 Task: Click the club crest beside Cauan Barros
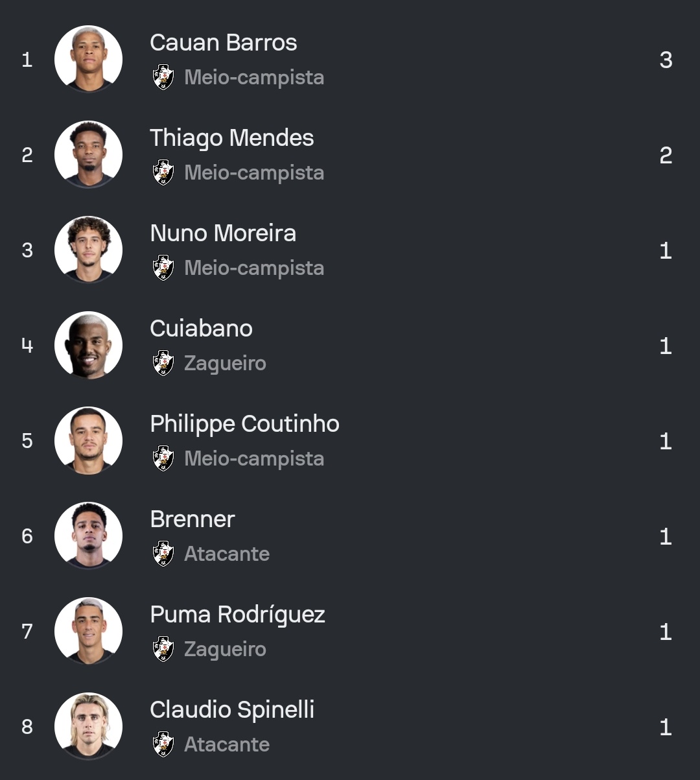(163, 77)
